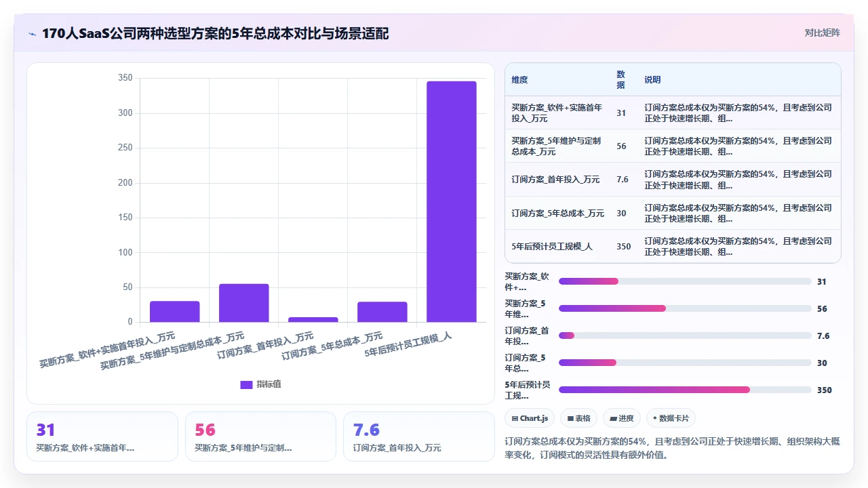Image resolution: width=868 pixels, height=488 pixels.
Task: Click the 订阅方案_5年总成本 bar in chart
Action: 382,312
